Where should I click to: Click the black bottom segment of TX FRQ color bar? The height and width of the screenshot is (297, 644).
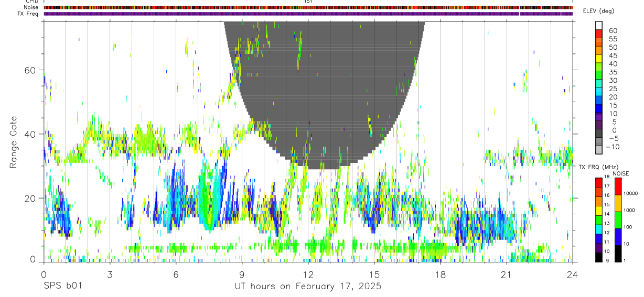599,257
